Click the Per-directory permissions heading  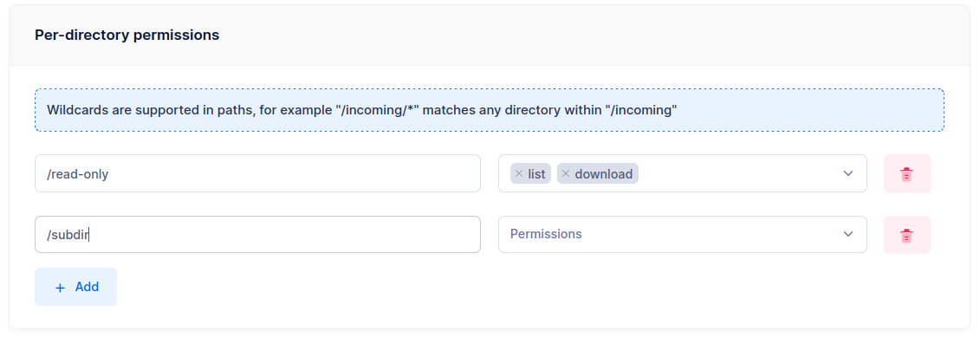pyautogui.click(x=127, y=35)
